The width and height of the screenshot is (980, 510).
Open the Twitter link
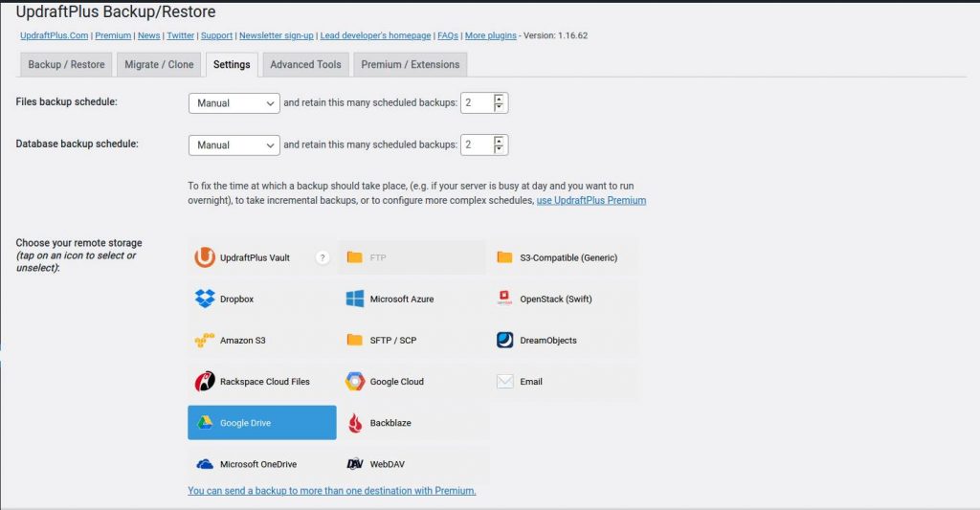[x=181, y=35]
